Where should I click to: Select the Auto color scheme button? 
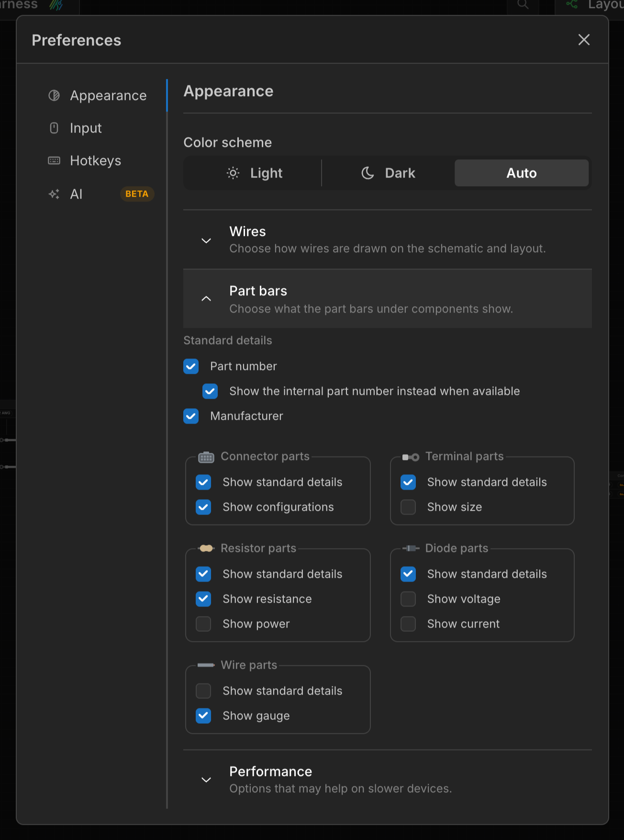(x=522, y=173)
